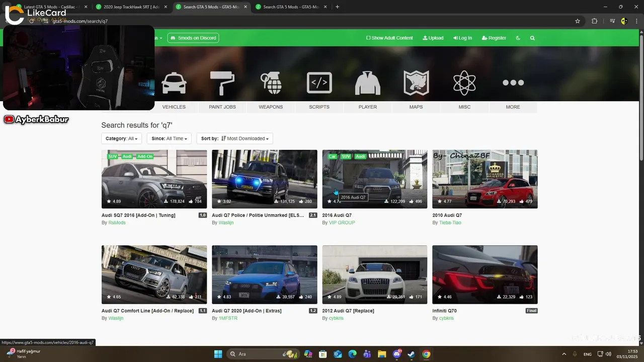The width and height of the screenshot is (644, 362).
Task: Open Discord from the taskbar
Action: pyautogui.click(x=396, y=354)
